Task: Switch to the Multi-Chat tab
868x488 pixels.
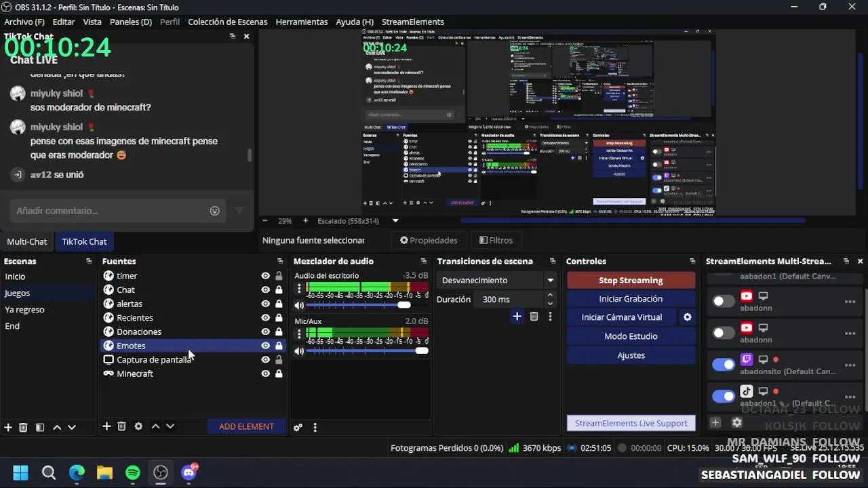Action: (27, 241)
